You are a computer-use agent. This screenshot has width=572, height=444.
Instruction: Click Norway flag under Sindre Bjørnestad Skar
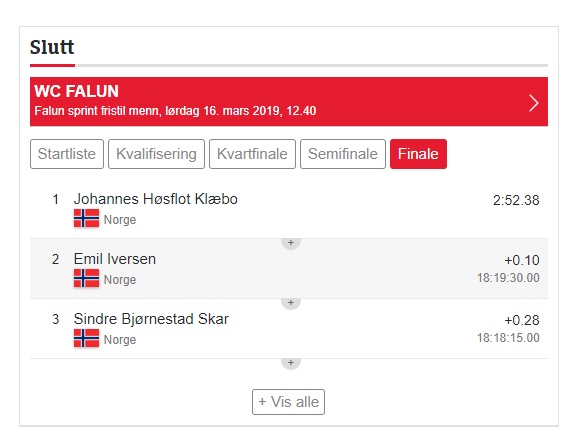click(x=86, y=338)
